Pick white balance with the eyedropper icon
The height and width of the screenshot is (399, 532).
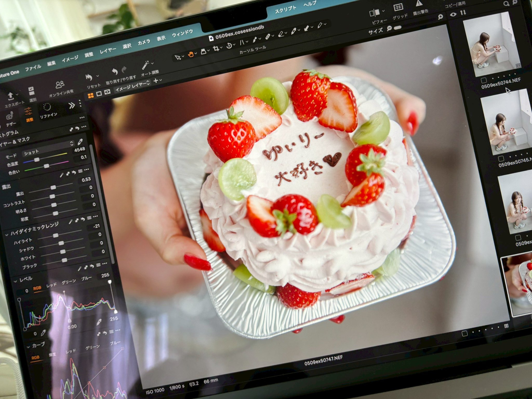[x=80, y=142]
